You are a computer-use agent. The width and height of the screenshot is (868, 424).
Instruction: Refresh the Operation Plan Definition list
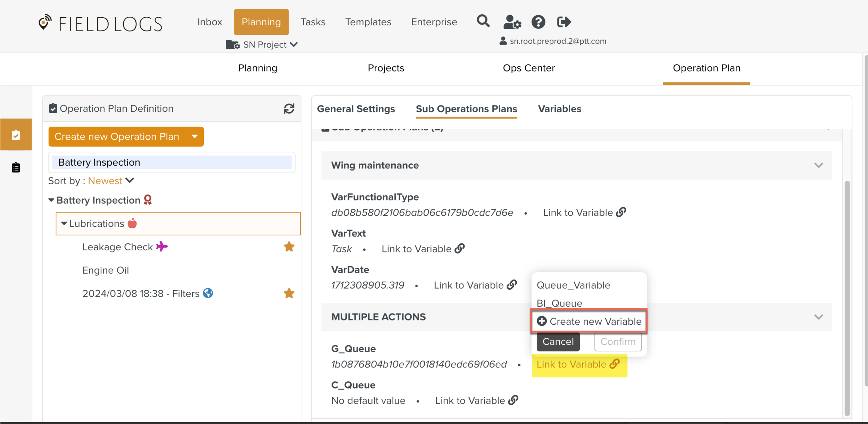[x=289, y=109]
